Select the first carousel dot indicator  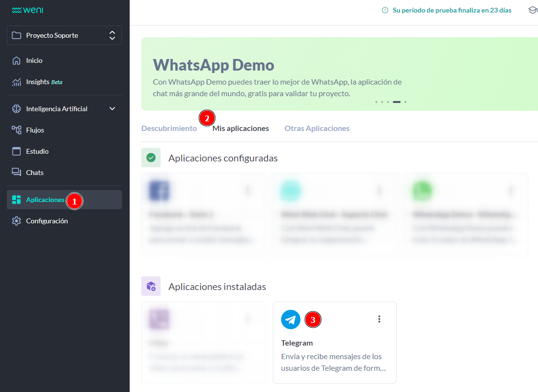point(376,102)
